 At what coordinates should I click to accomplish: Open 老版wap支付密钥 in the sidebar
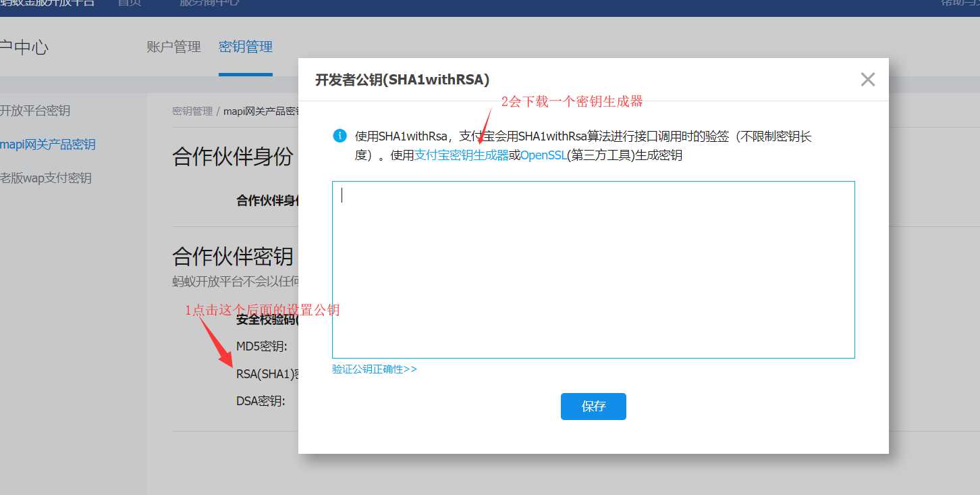tap(46, 178)
